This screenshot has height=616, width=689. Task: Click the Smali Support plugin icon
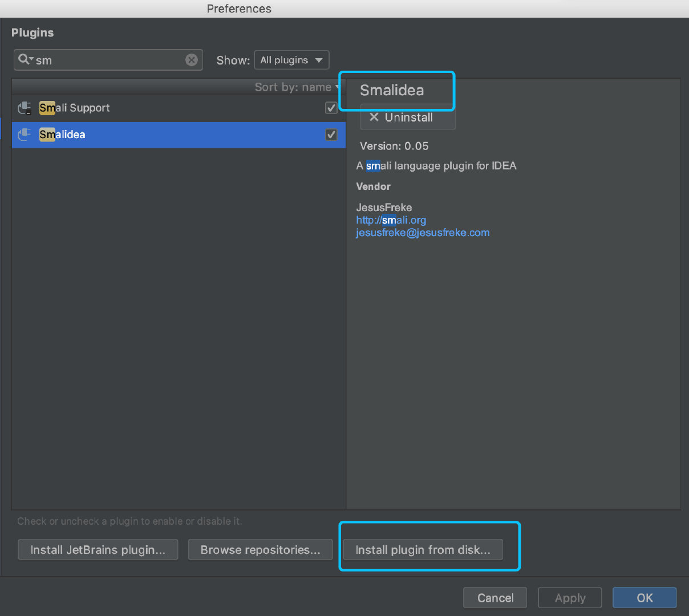tap(25, 108)
